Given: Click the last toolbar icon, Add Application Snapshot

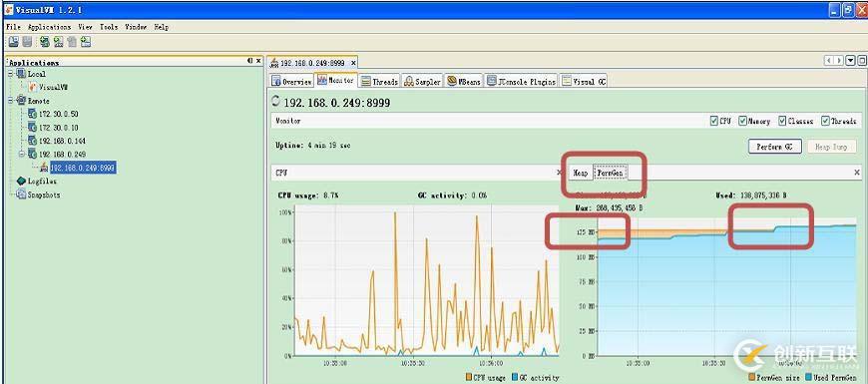Looking at the screenshot, I should tap(85, 42).
